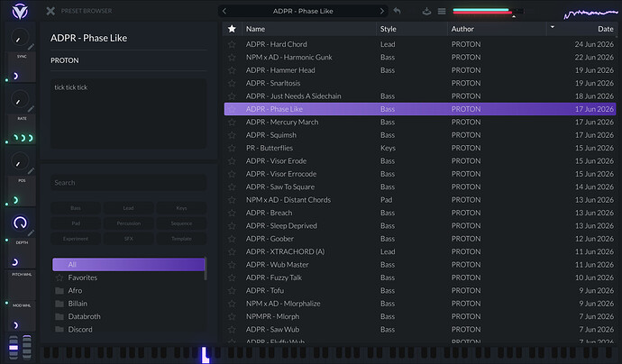622x364 pixels.
Task: Filter presets by Percussion style
Action: tap(129, 223)
